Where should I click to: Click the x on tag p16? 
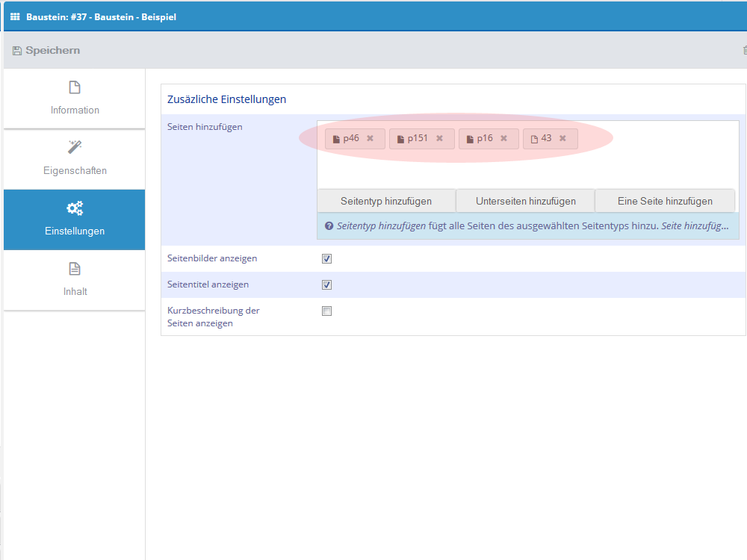tap(503, 138)
